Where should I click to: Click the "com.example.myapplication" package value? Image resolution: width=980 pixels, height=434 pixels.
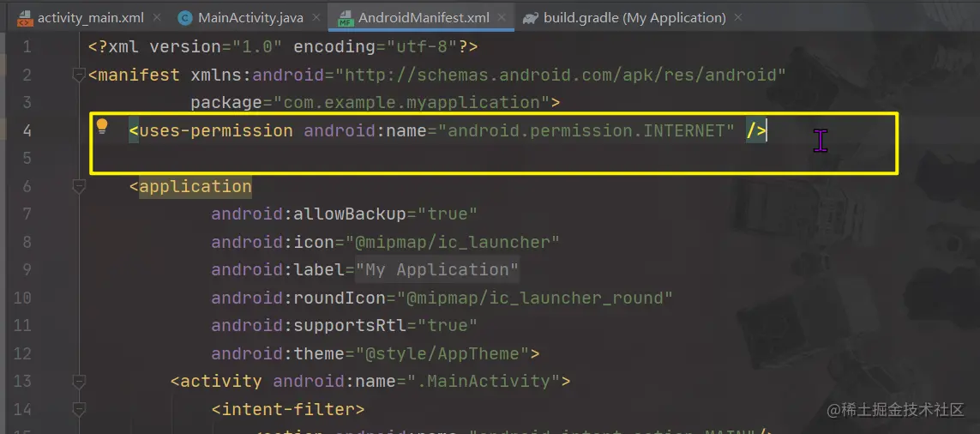[412, 103]
